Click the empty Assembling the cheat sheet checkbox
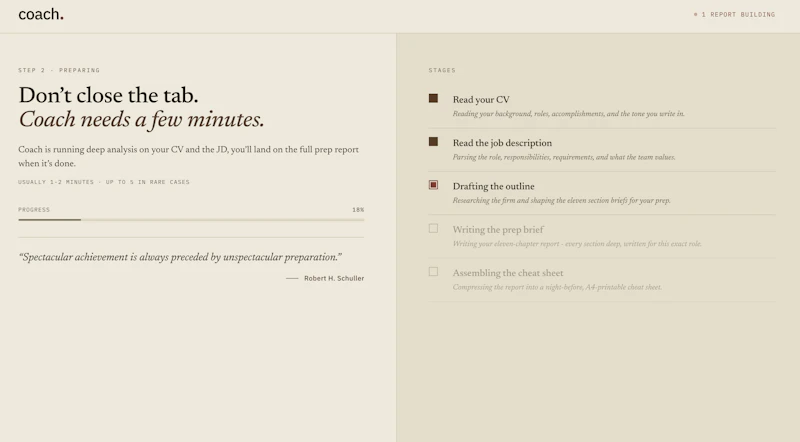 433,272
